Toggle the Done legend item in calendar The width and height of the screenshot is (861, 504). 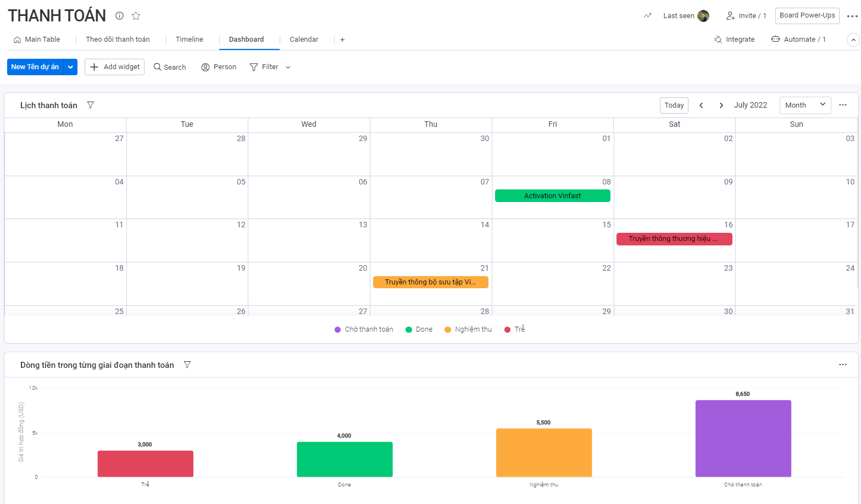[419, 329]
